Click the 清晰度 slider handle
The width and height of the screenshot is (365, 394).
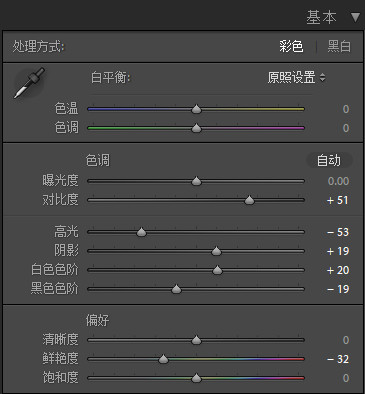196,340
